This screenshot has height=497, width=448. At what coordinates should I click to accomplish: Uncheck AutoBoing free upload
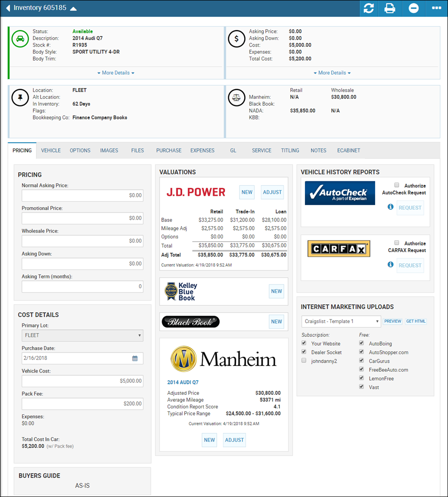click(x=361, y=343)
